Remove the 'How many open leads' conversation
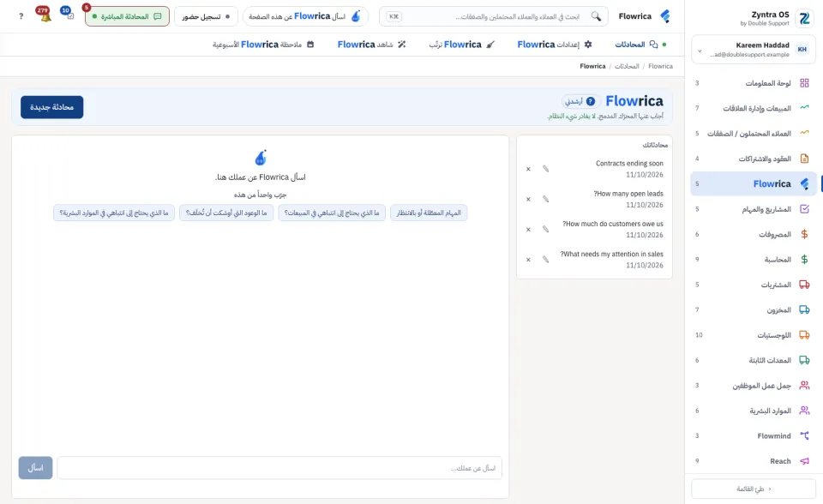The width and height of the screenshot is (823, 504). (529, 199)
